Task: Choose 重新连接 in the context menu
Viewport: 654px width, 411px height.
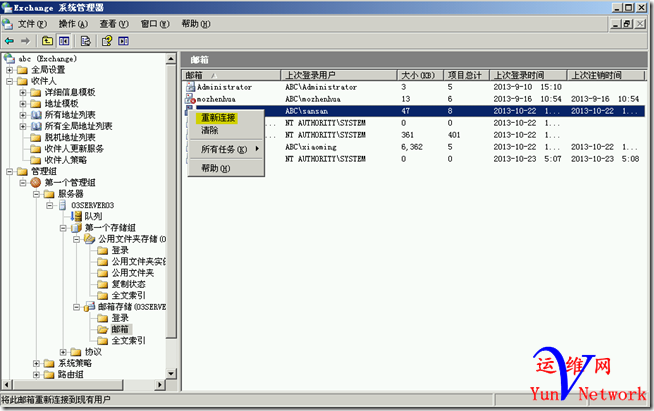Action: 218,118
